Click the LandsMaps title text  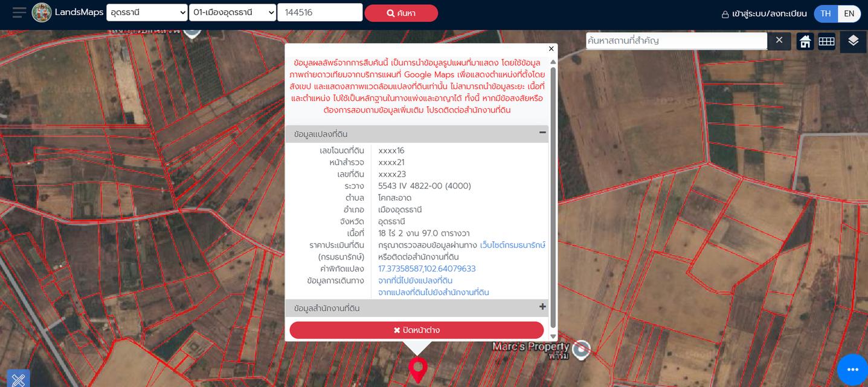tap(79, 12)
